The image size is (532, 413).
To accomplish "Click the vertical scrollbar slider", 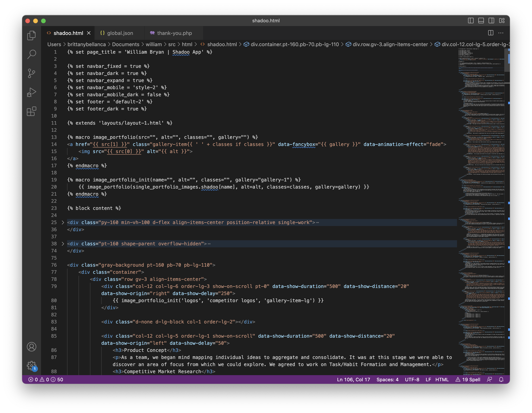I will 507,60.
